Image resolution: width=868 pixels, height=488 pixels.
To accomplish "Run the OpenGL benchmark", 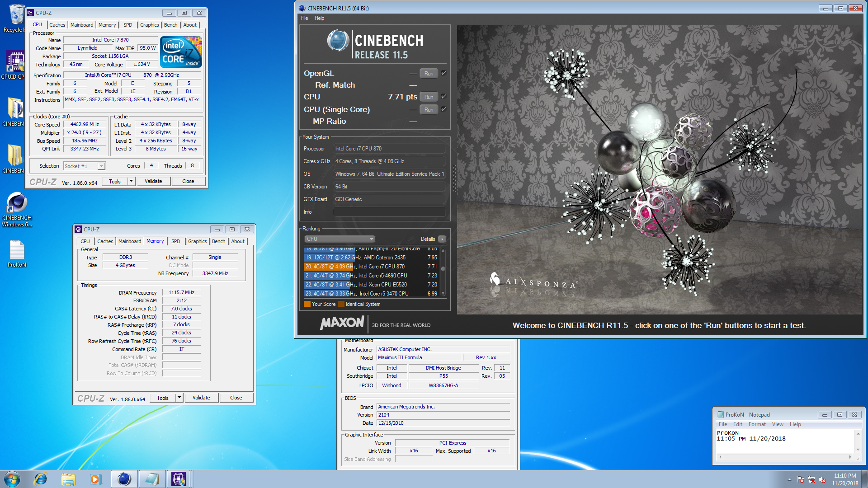I will point(429,73).
